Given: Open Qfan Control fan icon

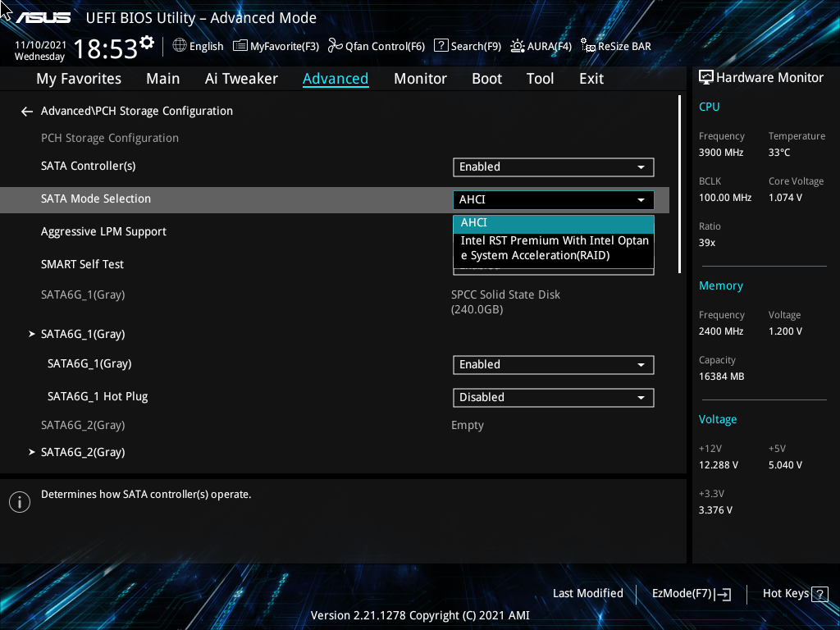Looking at the screenshot, I should [335, 46].
